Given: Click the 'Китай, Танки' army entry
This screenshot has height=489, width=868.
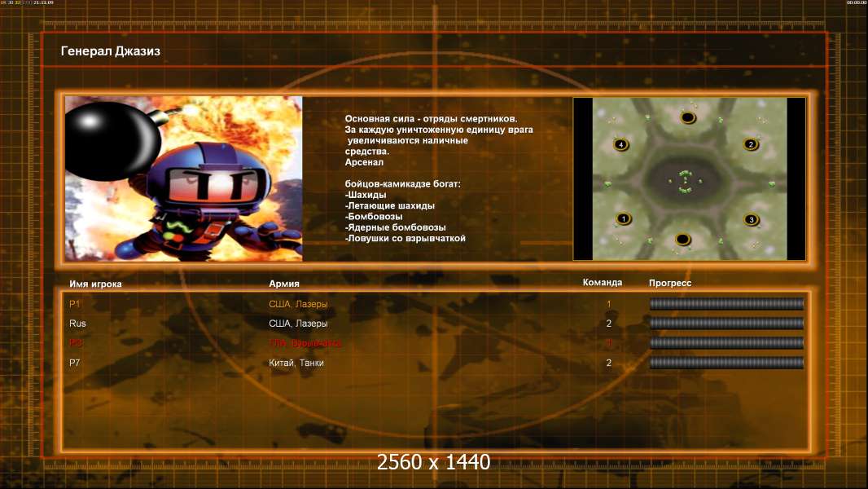Looking at the screenshot, I should coord(296,363).
